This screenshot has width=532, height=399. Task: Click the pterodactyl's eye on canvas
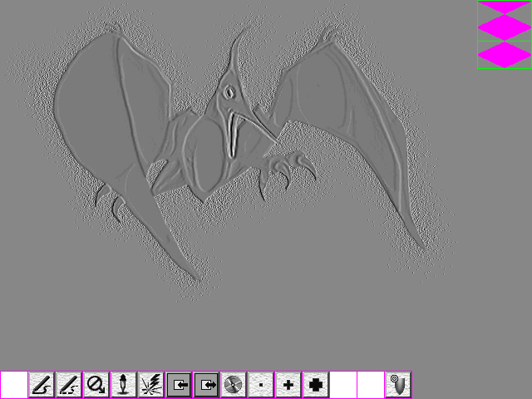(228, 91)
